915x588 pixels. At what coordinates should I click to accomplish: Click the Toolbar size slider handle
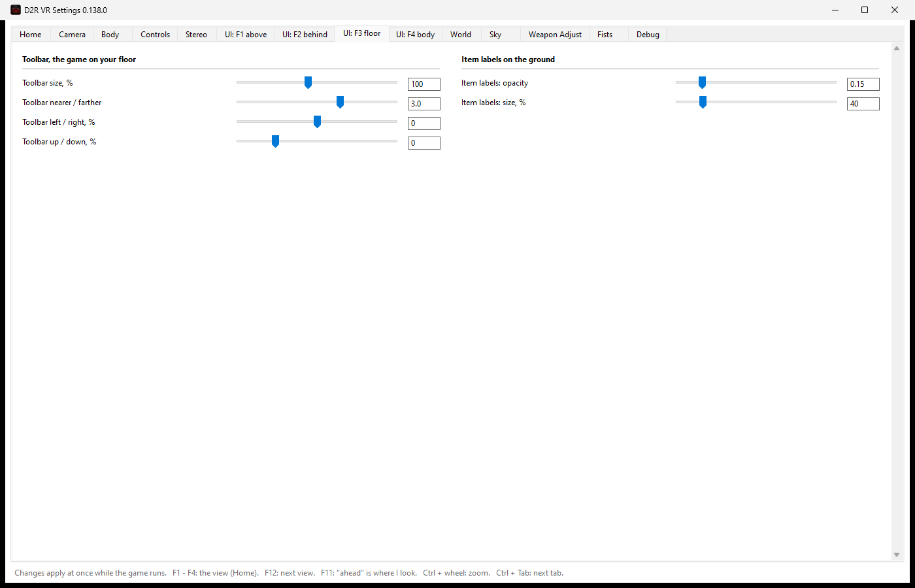pos(308,83)
